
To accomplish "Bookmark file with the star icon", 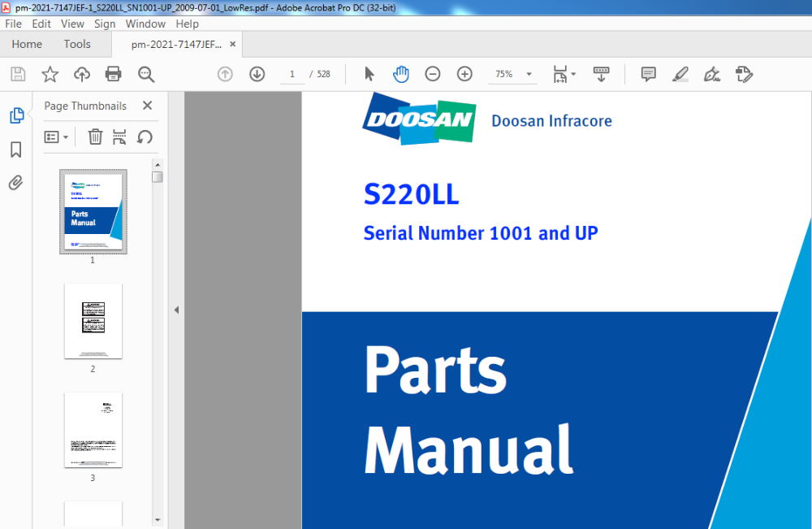I will tap(50, 75).
